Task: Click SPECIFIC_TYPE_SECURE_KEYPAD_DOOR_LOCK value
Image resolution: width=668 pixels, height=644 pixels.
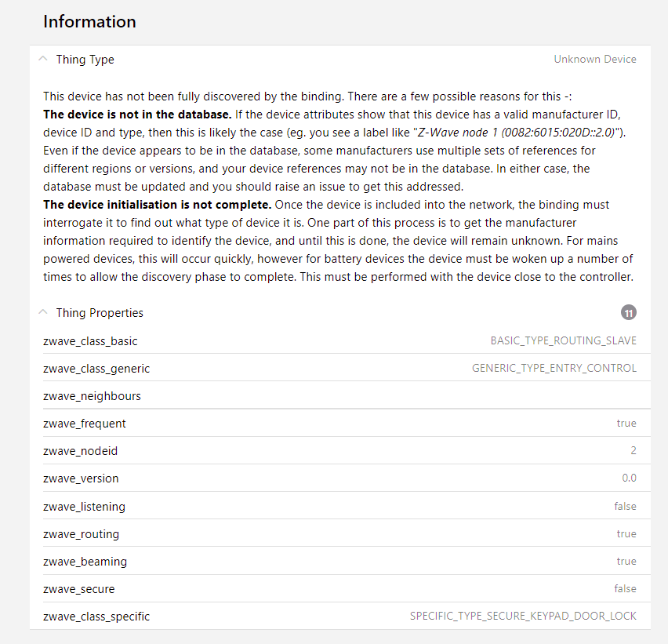Action: [523, 617]
